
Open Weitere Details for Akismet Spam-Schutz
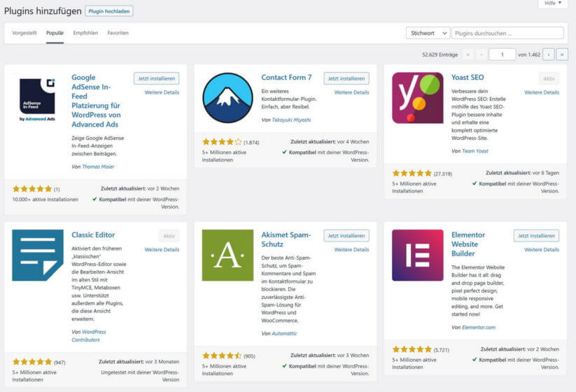(x=351, y=249)
